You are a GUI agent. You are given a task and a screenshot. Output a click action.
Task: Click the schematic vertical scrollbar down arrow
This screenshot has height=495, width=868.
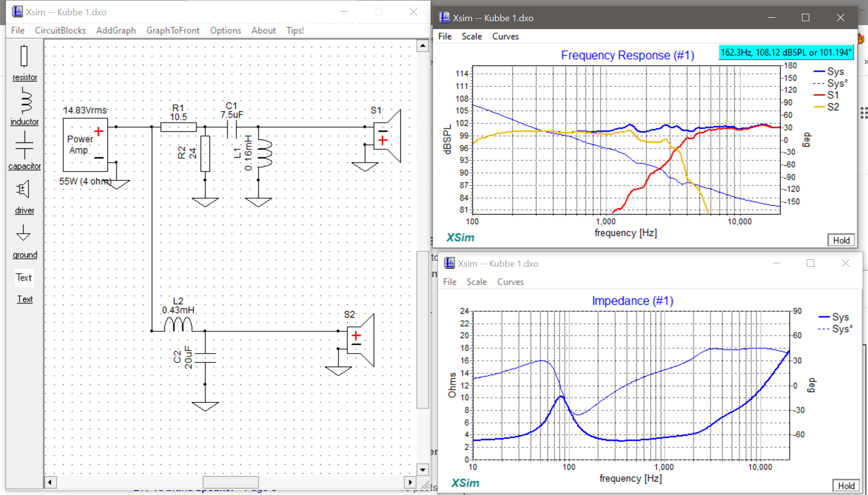coord(423,469)
